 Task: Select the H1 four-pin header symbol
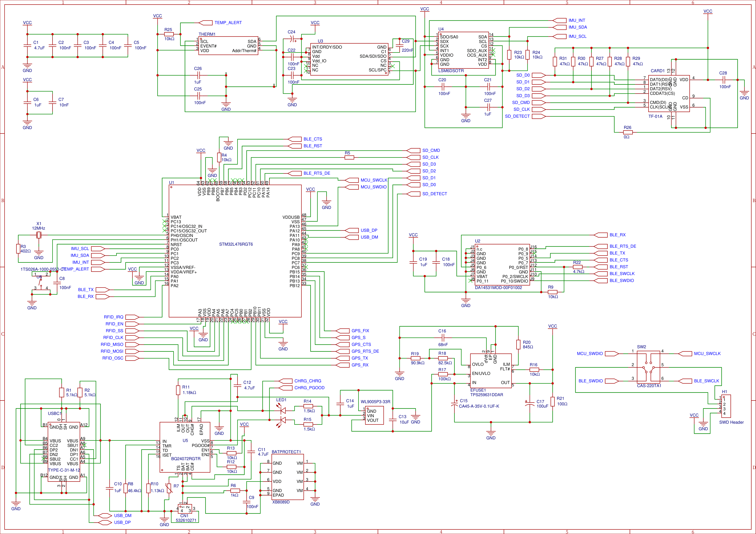click(726, 406)
